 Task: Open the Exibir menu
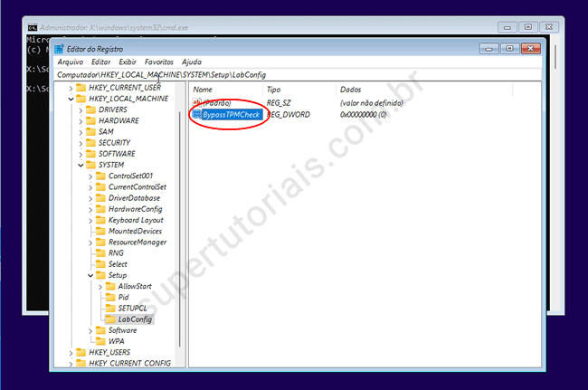pyautogui.click(x=128, y=62)
